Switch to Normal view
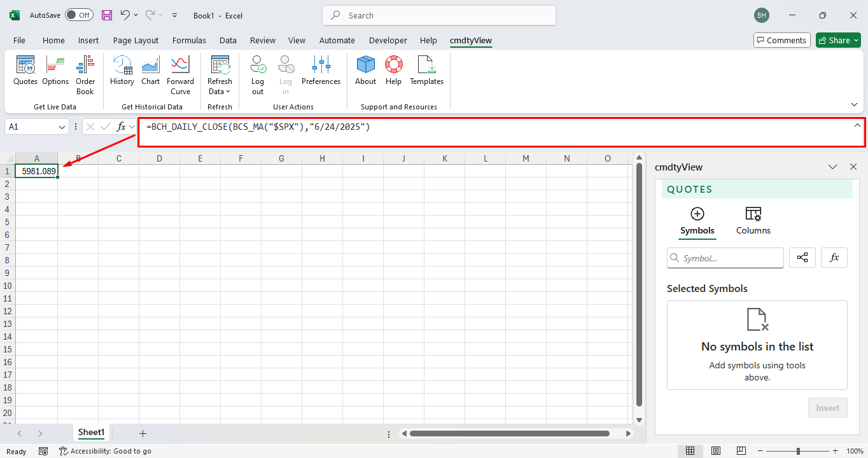Viewport: 868px width, 458px height. click(x=690, y=451)
